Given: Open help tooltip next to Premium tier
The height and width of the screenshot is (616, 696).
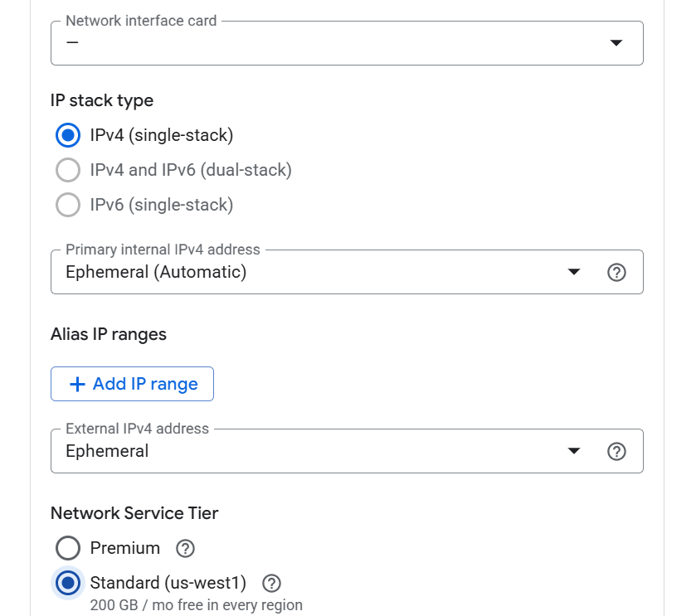Looking at the screenshot, I should [x=186, y=548].
